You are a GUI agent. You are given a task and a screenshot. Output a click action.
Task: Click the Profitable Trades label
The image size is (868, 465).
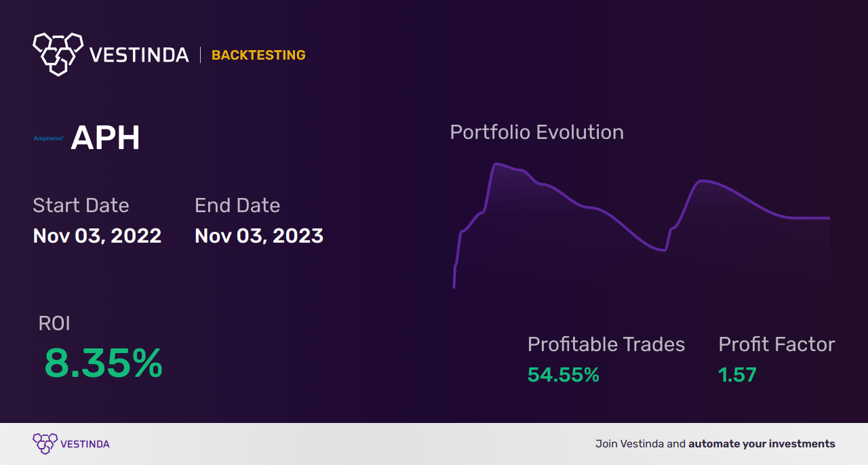(x=606, y=344)
